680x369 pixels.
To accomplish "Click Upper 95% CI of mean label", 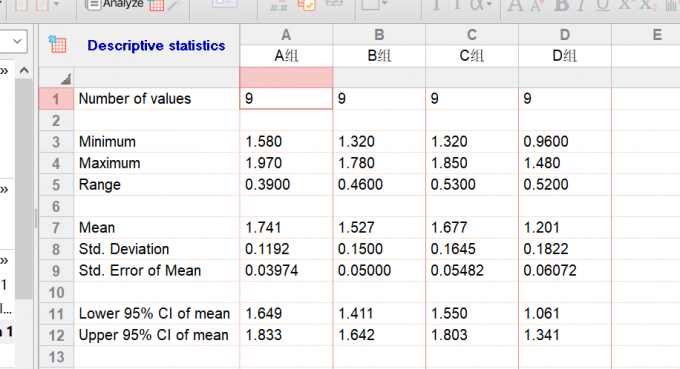I will 154,335.
